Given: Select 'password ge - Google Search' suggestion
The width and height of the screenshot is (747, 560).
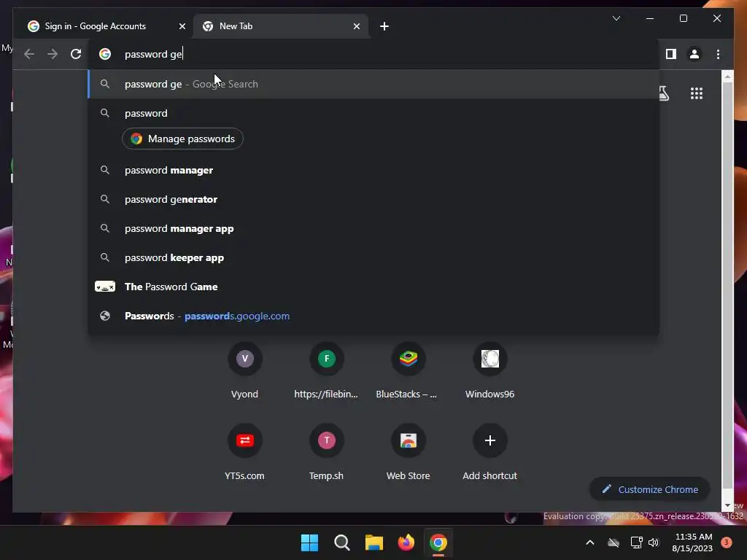Looking at the screenshot, I should pos(373,84).
